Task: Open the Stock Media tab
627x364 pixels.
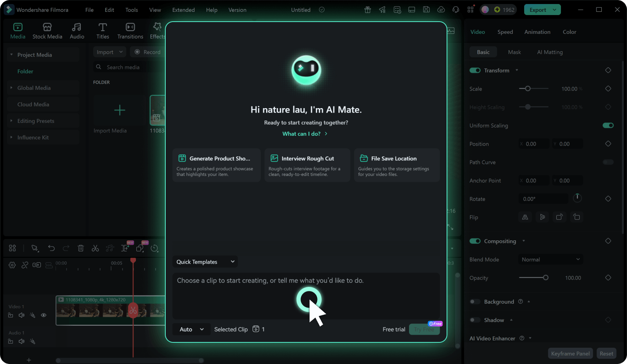Action: click(47, 31)
